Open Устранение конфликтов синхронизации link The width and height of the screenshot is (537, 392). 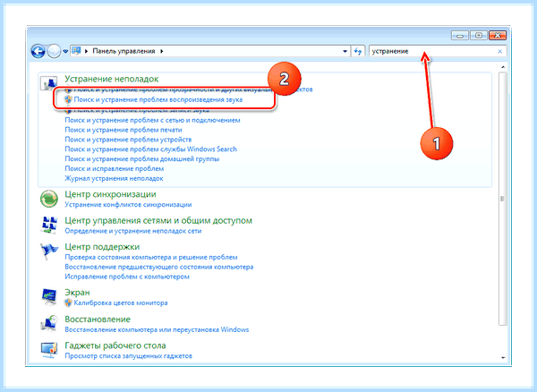click(128, 204)
